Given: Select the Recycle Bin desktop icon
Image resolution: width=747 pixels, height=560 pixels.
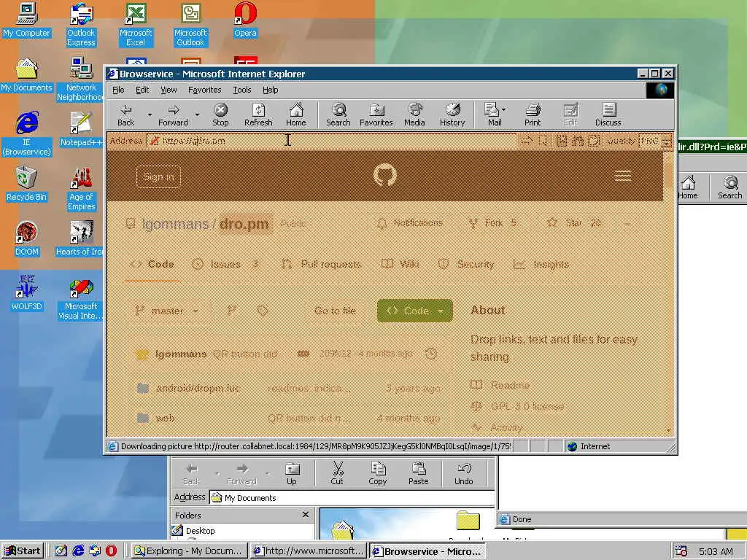Looking at the screenshot, I should pyautogui.click(x=27, y=184).
